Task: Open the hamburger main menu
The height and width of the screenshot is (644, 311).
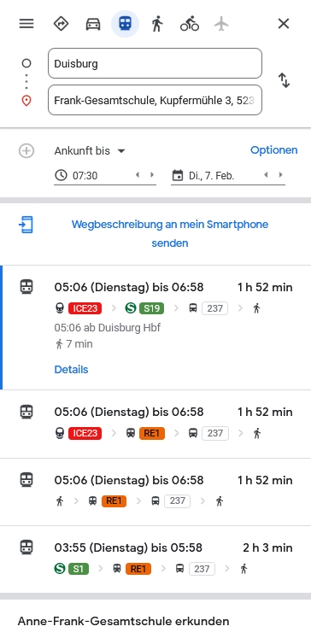Action: click(26, 24)
